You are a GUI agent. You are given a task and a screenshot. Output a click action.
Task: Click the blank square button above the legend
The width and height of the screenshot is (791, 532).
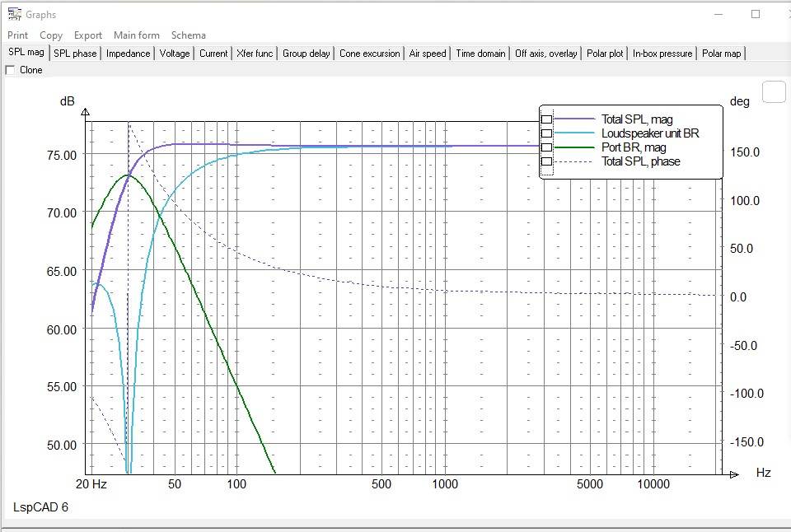(774, 92)
